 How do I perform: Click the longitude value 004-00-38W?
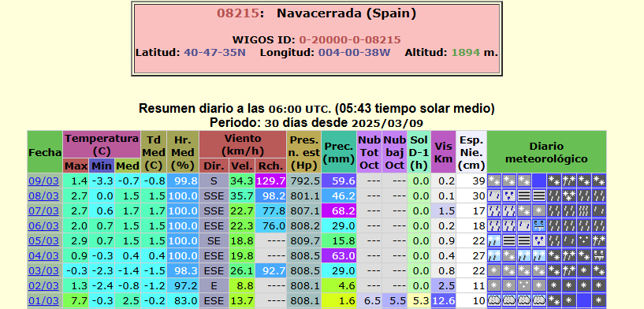(x=354, y=53)
